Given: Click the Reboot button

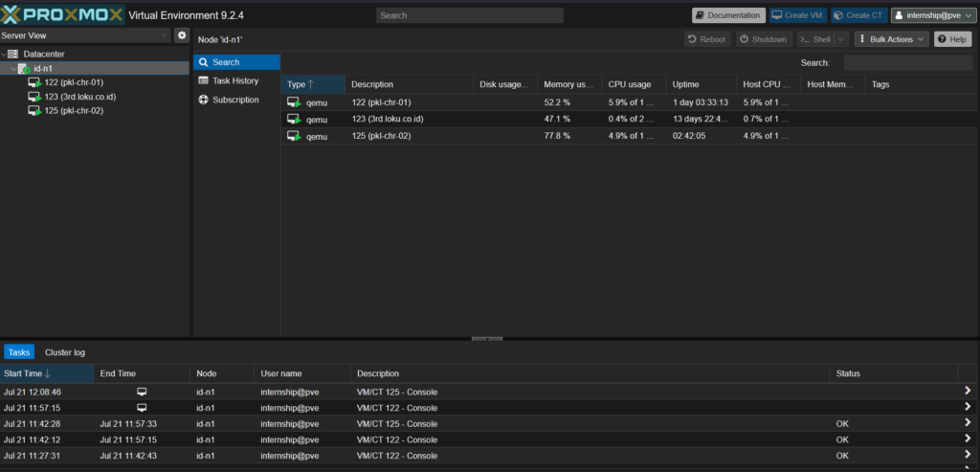Looking at the screenshot, I should tap(707, 39).
